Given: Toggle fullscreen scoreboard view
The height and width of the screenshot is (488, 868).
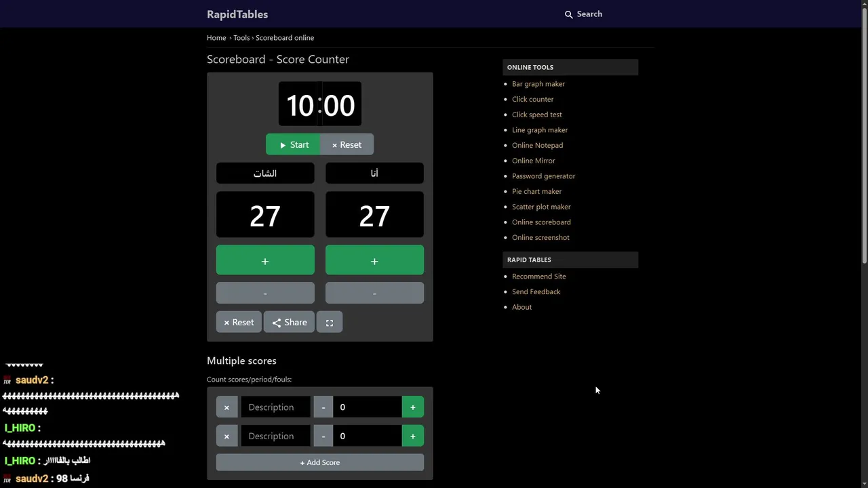Looking at the screenshot, I should [x=330, y=323].
